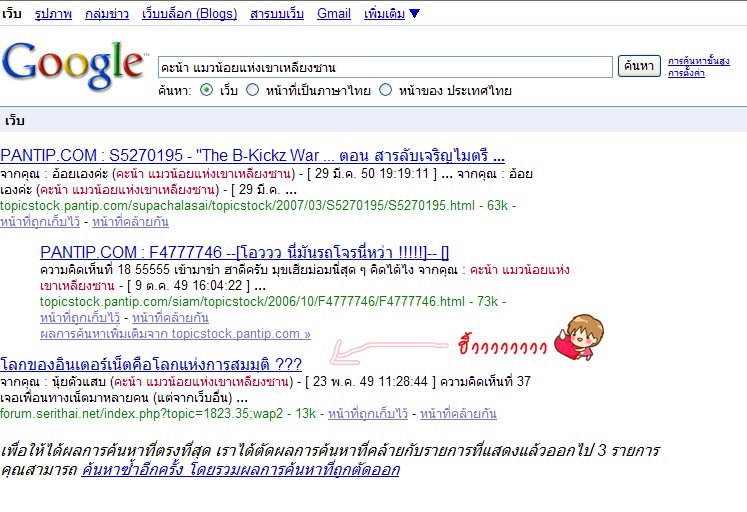Open the Gmail link
This screenshot has width=747, height=512.
point(334,14)
